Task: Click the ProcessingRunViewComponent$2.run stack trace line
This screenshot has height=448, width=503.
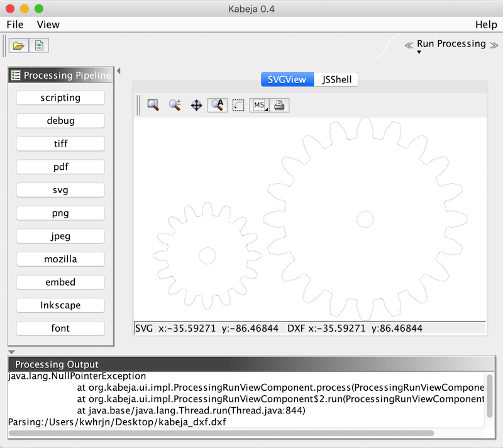Action: point(280,399)
